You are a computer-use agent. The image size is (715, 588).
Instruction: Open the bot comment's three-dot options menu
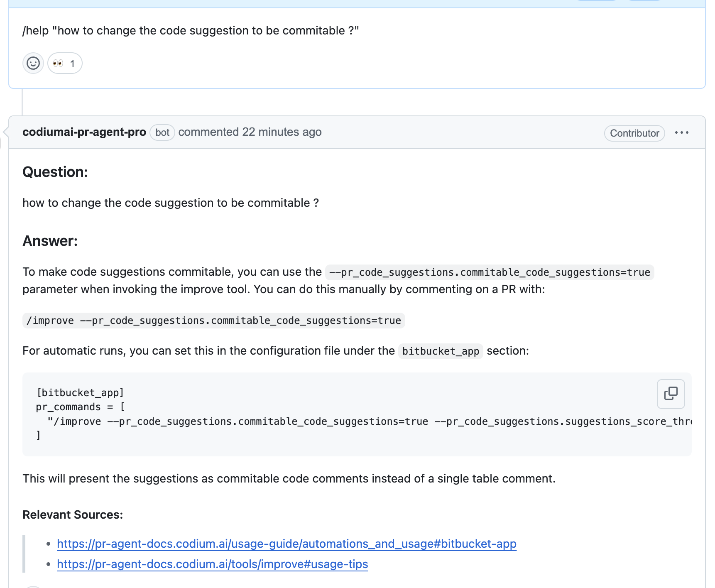pos(681,133)
